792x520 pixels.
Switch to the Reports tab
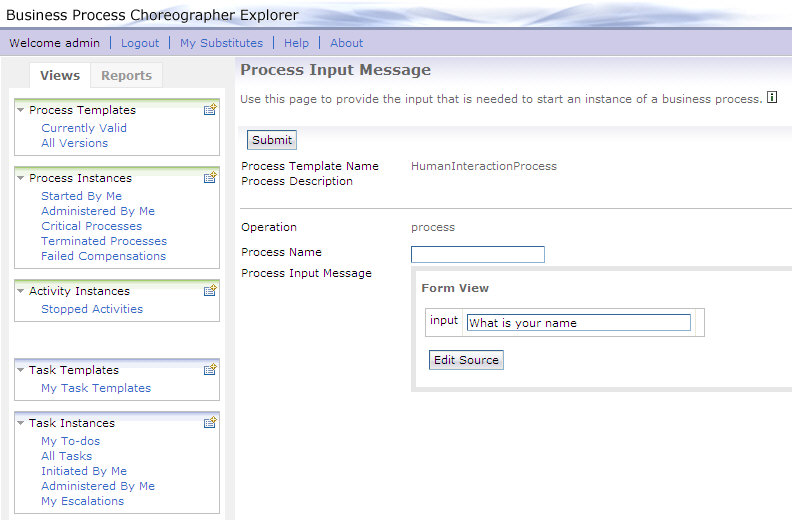point(126,76)
